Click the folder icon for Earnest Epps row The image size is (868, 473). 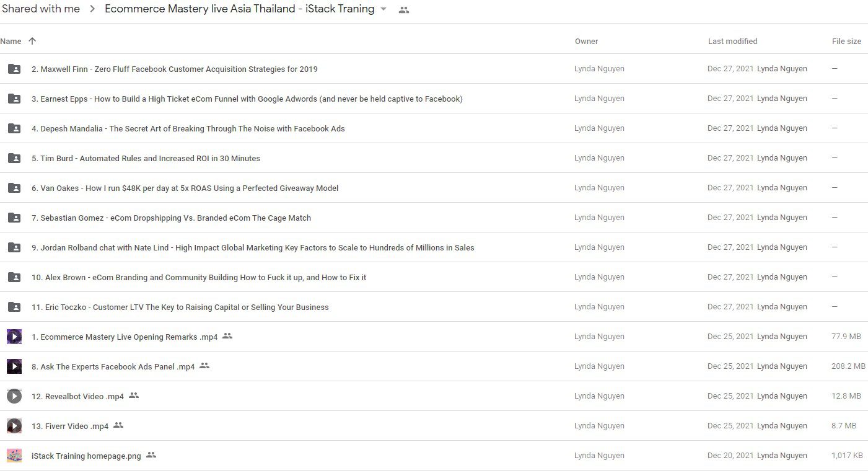(14, 99)
